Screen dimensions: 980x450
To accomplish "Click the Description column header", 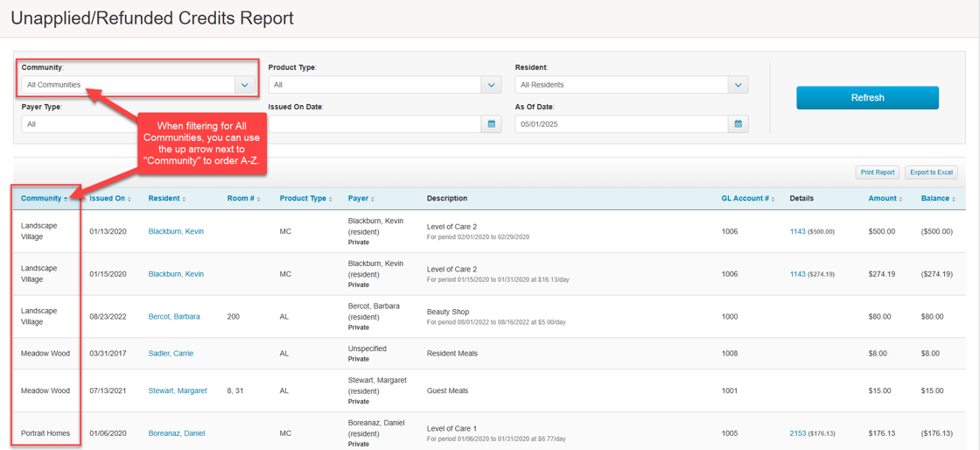I will (x=447, y=199).
